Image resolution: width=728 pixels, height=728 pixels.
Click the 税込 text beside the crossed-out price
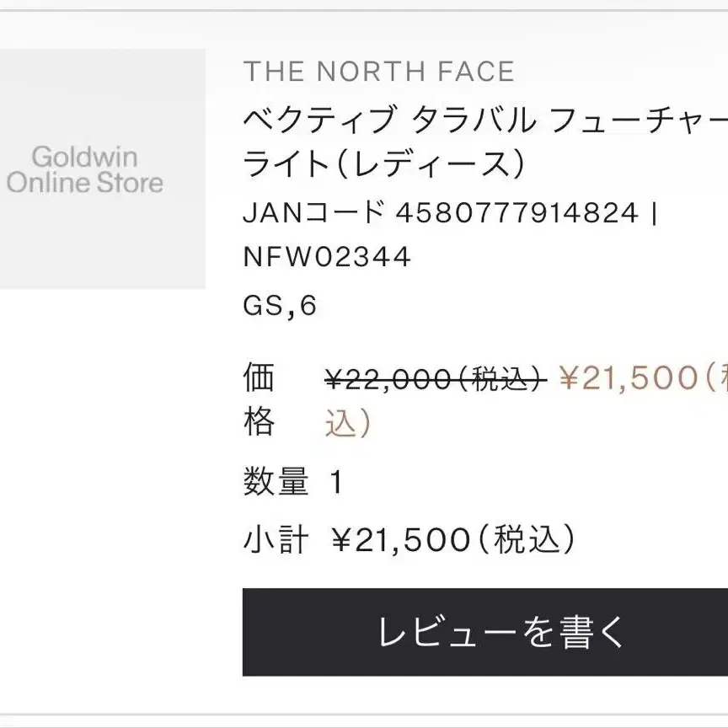pos(506,380)
